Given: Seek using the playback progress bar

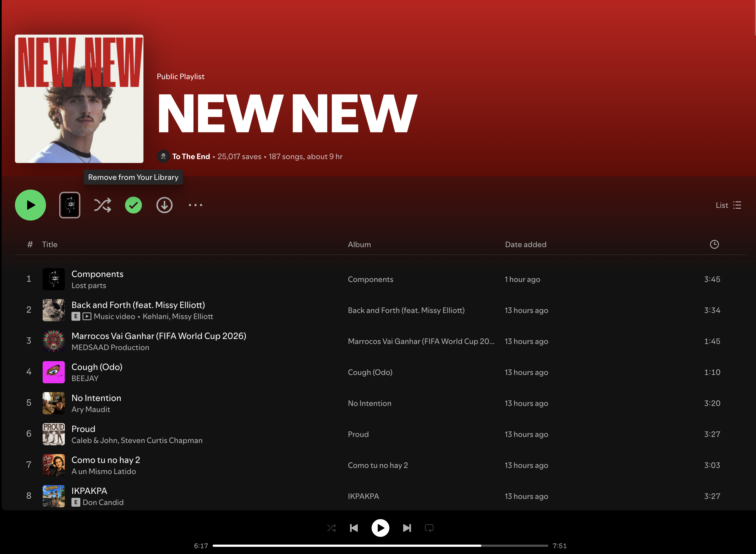Looking at the screenshot, I should coord(380,546).
